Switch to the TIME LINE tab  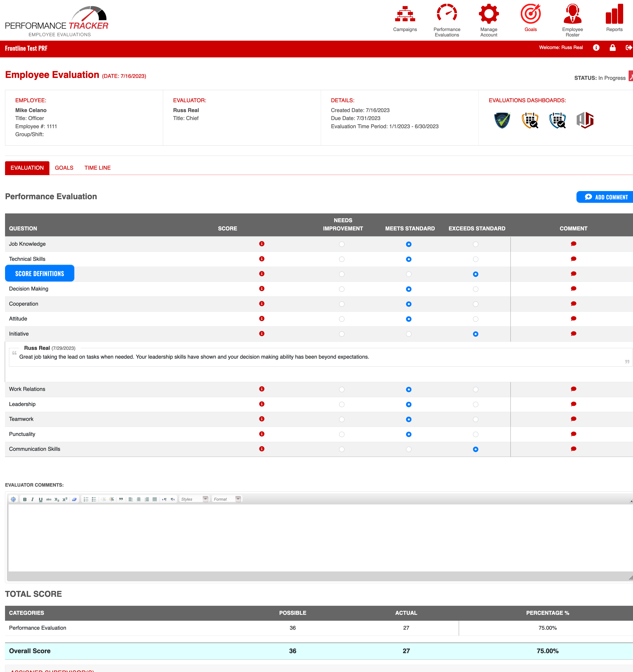pos(97,168)
